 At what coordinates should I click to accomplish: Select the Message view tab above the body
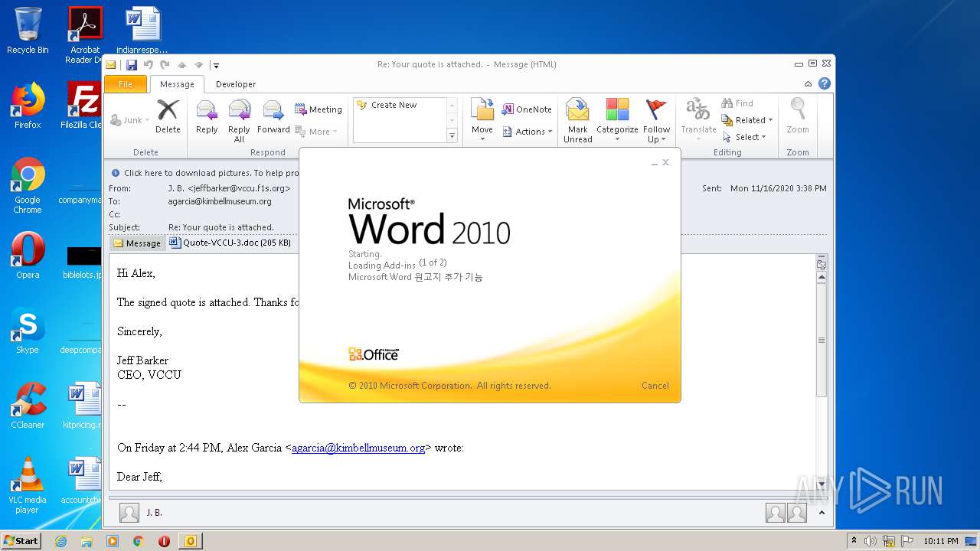click(137, 243)
